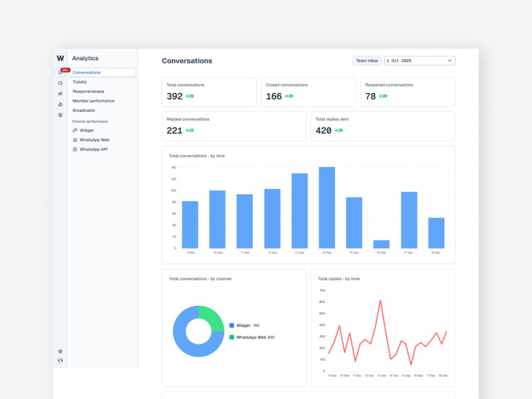Click the 9 Sep bar in chart

click(x=190, y=225)
